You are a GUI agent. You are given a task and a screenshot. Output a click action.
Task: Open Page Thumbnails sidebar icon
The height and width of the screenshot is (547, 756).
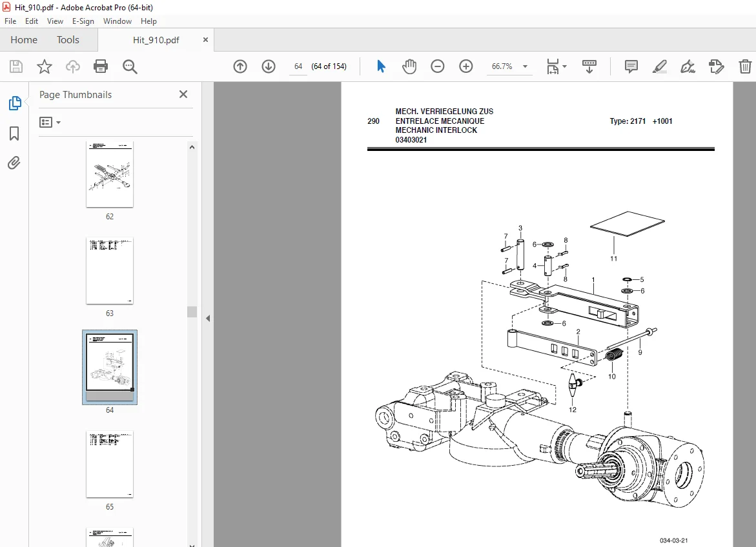[x=15, y=103]
